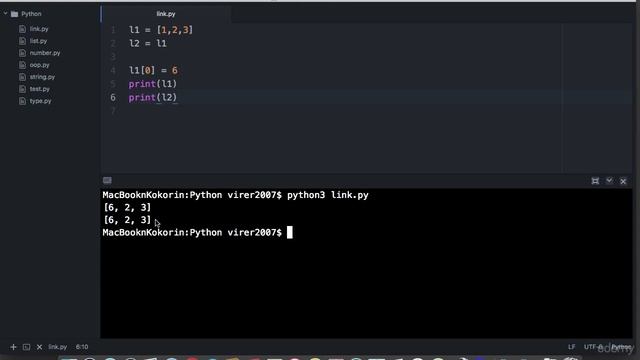
Task: Add a new terminal with plus icon
Action: tap(13, 347)
